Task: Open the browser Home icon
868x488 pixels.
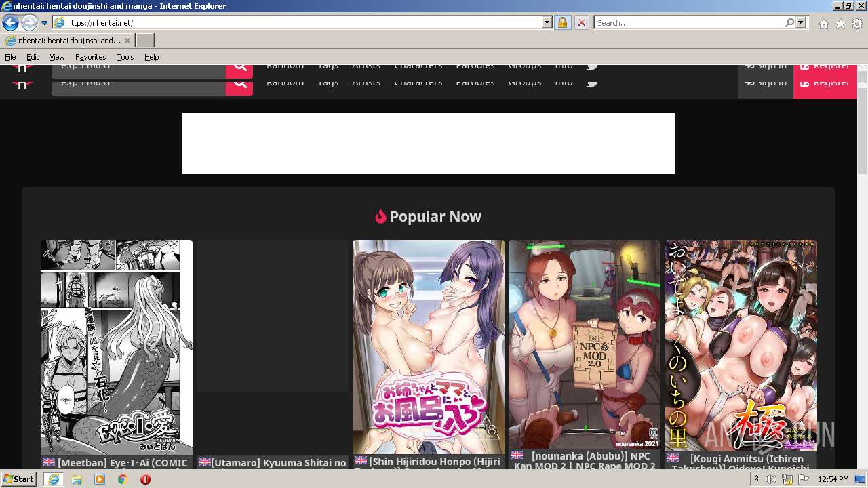Action: pyautogui.click(x=823, y=24)
